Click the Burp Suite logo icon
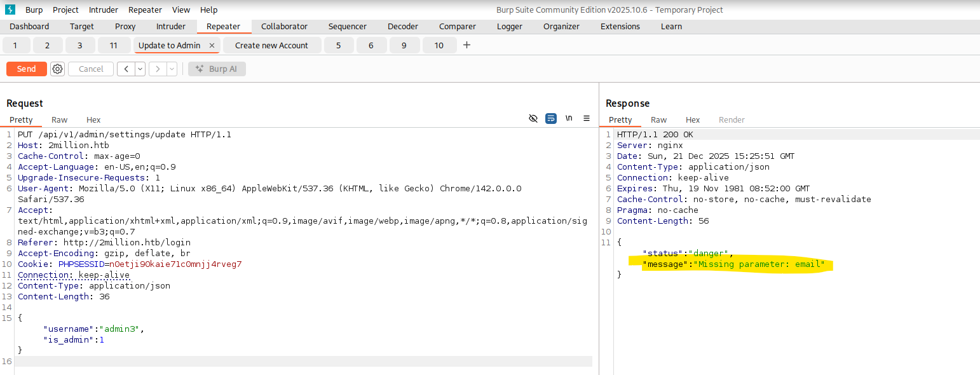The width and height of the screenshot is (980, 375). 10,10
